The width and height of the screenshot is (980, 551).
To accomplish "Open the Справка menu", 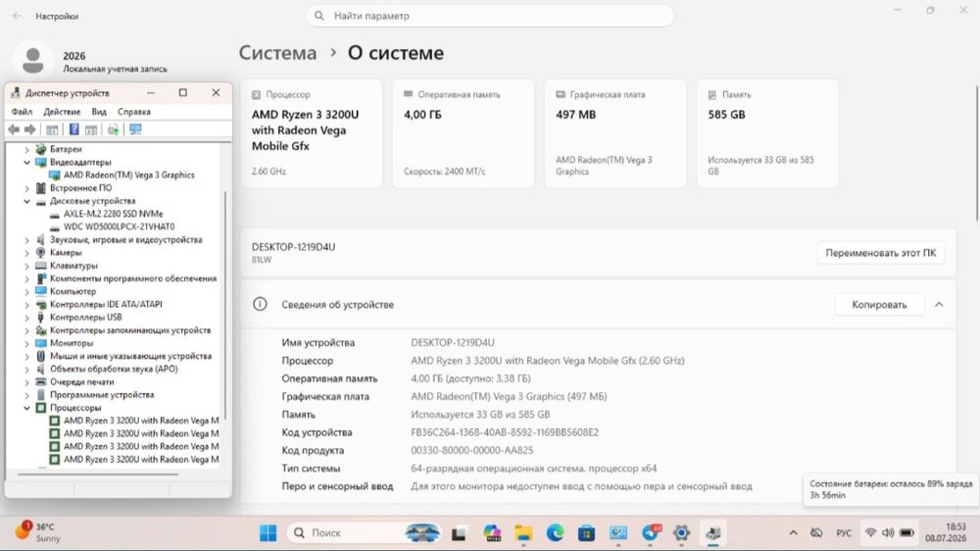I will coord(133,112).
